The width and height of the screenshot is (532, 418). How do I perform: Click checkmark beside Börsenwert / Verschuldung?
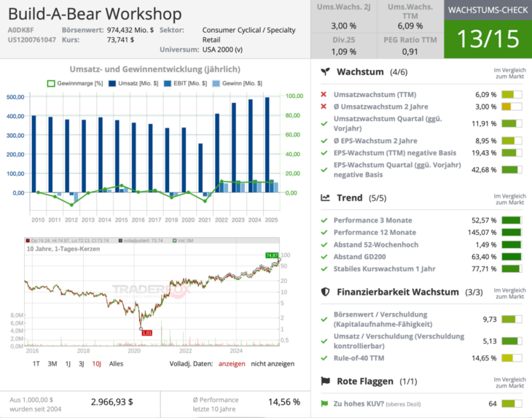[x=324, y=320]
